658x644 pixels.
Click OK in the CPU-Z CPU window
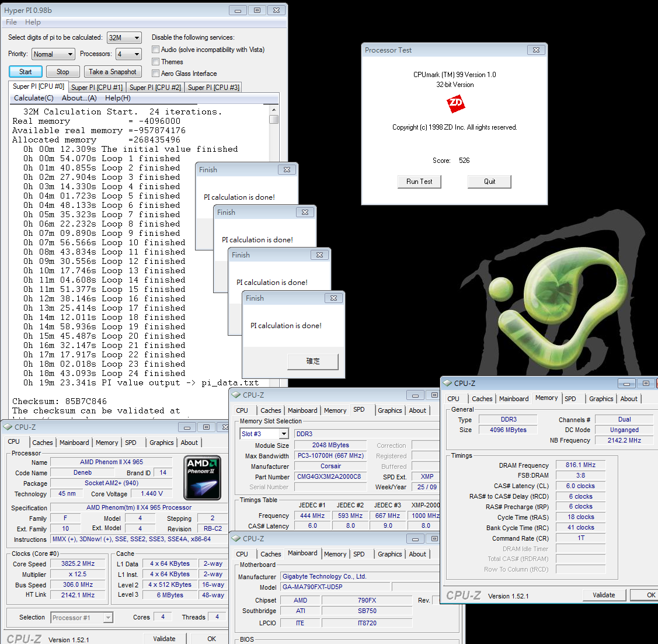tap(211, 639)
